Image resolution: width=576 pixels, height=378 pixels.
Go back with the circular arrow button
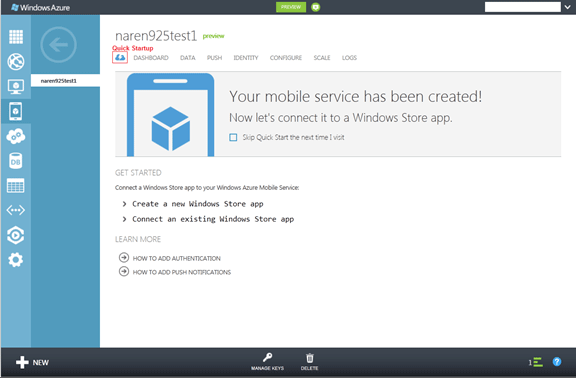coord(58,45)
